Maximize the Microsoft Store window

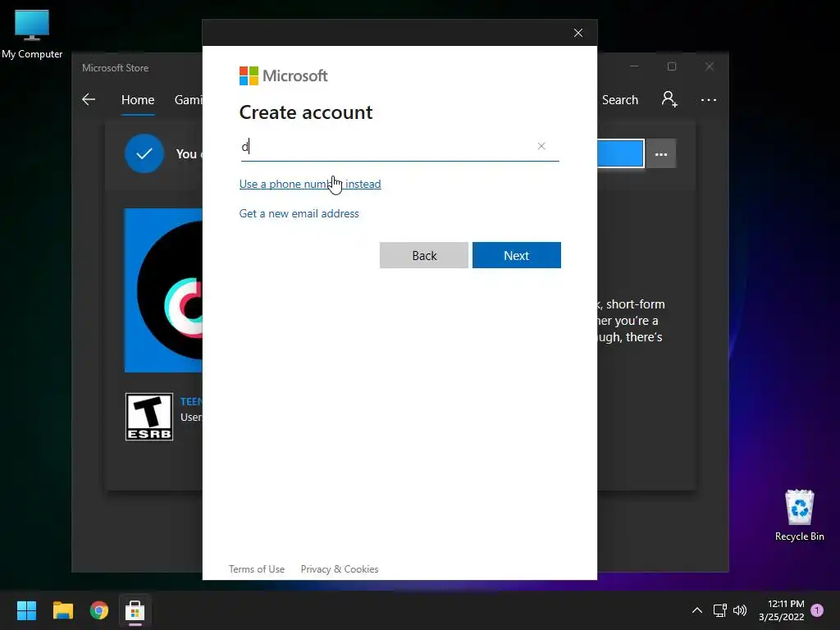672,66
